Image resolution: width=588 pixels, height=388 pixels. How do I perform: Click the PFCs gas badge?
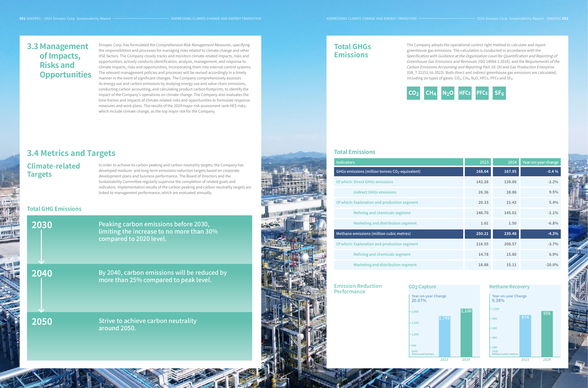(482, 93)
